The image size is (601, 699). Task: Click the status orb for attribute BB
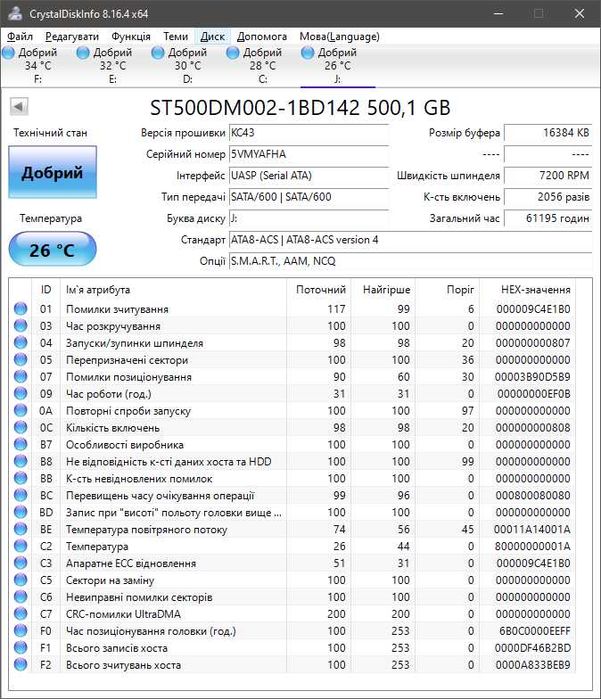[x=21, y=478]
